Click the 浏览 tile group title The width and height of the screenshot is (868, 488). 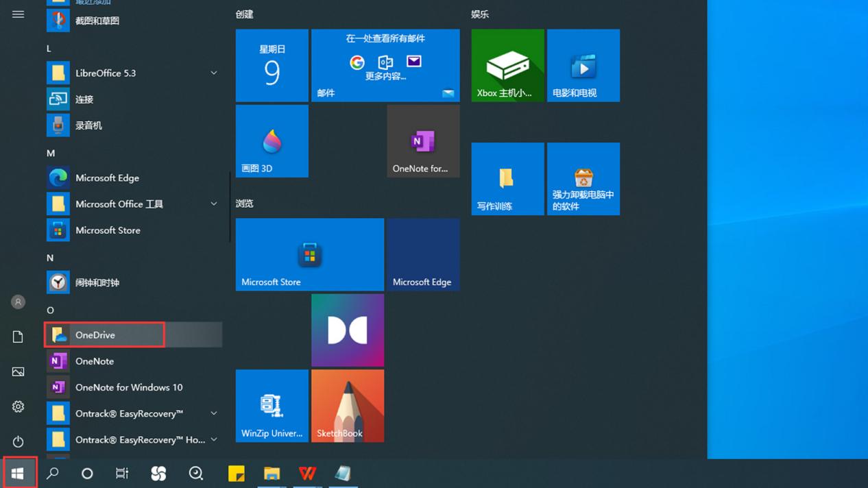coord(244,204)
